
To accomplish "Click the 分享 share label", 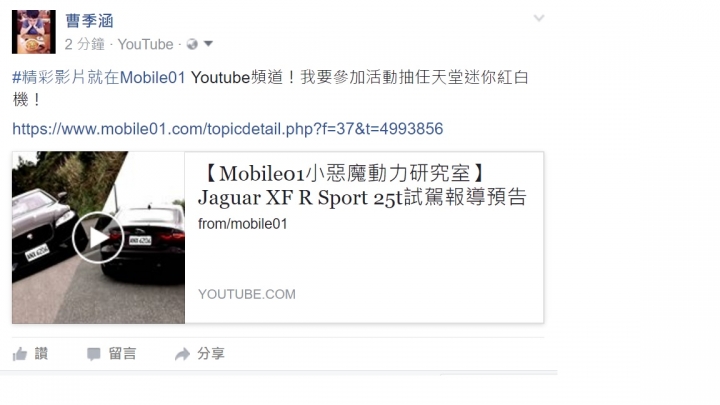I will 211,354.
